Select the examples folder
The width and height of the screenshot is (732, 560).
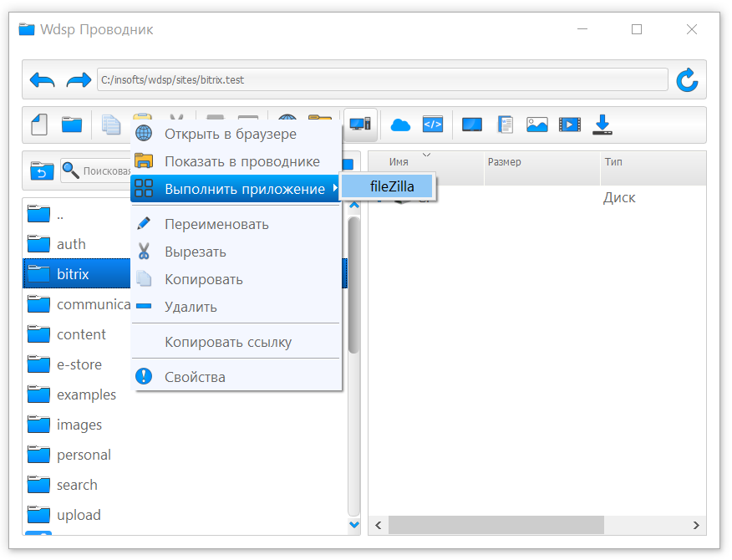[186, 395]
